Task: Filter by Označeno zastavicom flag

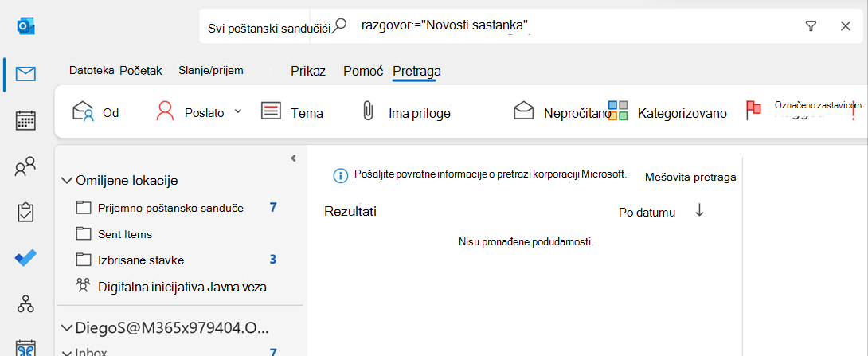Action: click(x=803, y=109)
